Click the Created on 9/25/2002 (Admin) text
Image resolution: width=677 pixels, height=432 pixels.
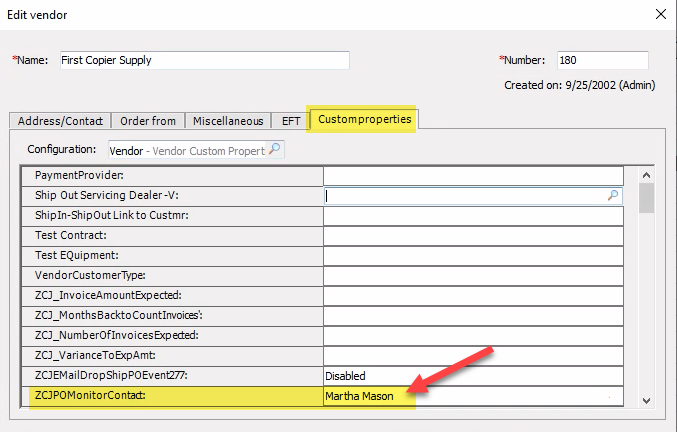pos(579,85)
